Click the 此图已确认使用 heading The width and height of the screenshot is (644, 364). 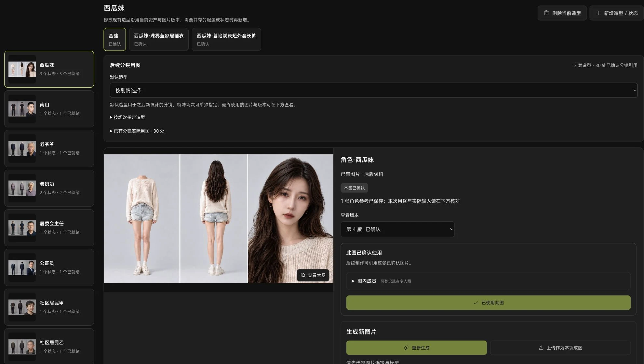(364, 253)
